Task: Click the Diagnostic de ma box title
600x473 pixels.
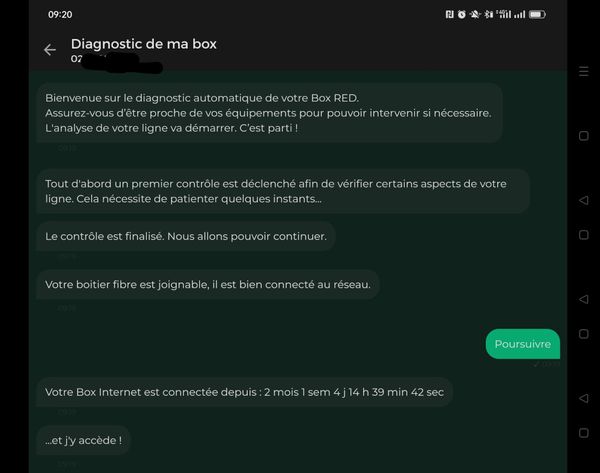Action: [x=143, y=44]
